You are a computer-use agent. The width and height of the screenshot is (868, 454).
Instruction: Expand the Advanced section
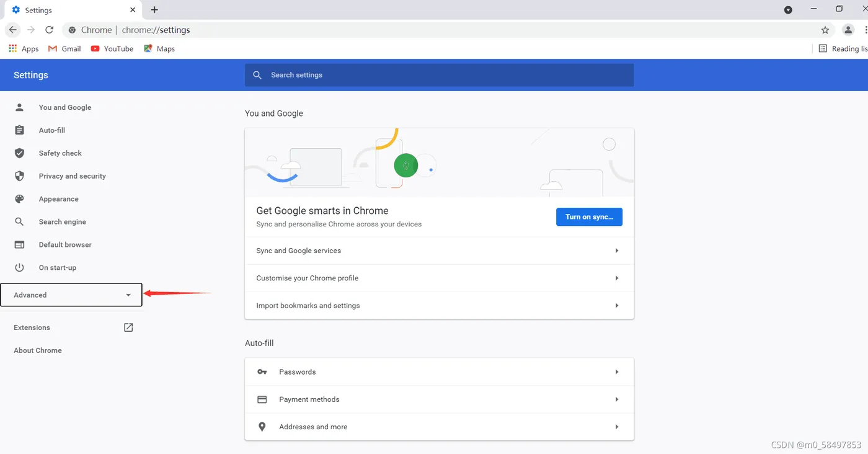coord(71,295)
